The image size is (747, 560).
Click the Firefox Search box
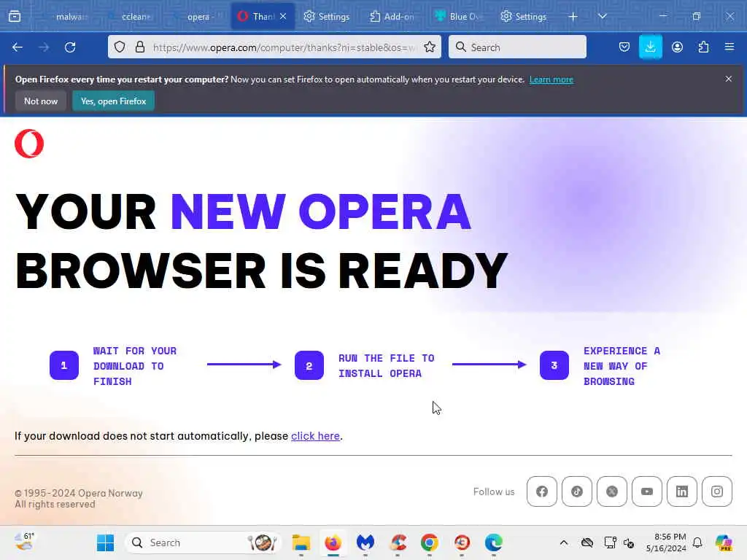pos(517,47)
